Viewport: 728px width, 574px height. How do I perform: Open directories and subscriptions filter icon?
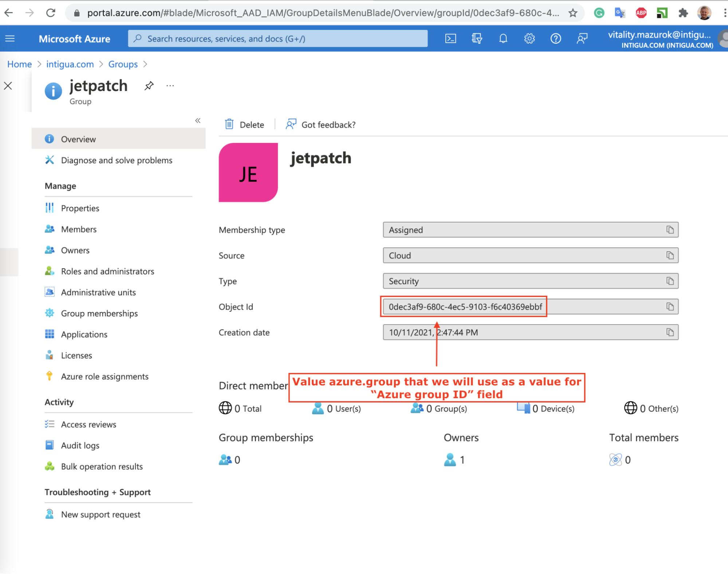click(x=477, y=39)
